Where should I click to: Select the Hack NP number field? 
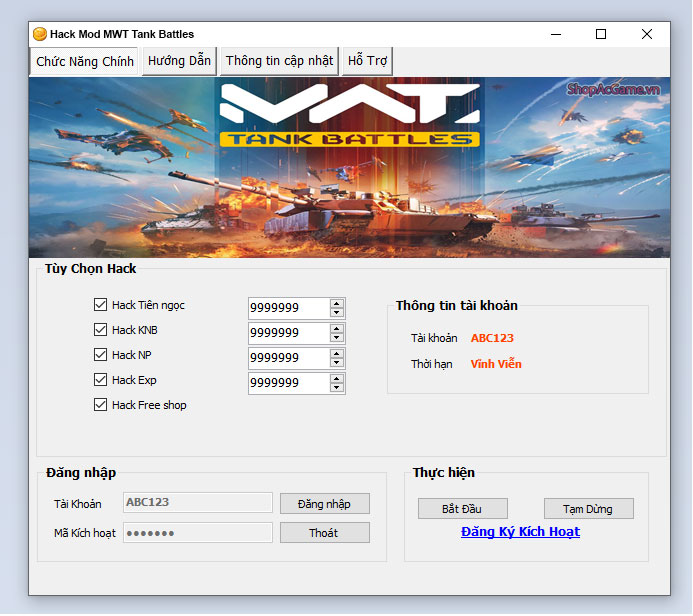point(289,358)
